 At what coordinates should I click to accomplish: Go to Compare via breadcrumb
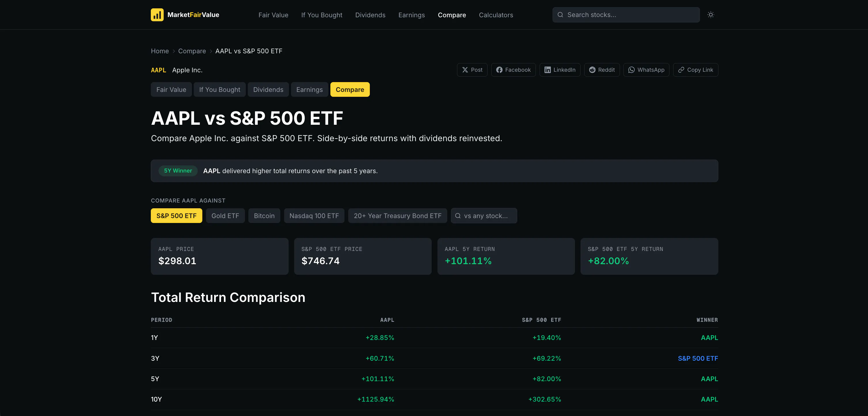[x=192, y=51]
